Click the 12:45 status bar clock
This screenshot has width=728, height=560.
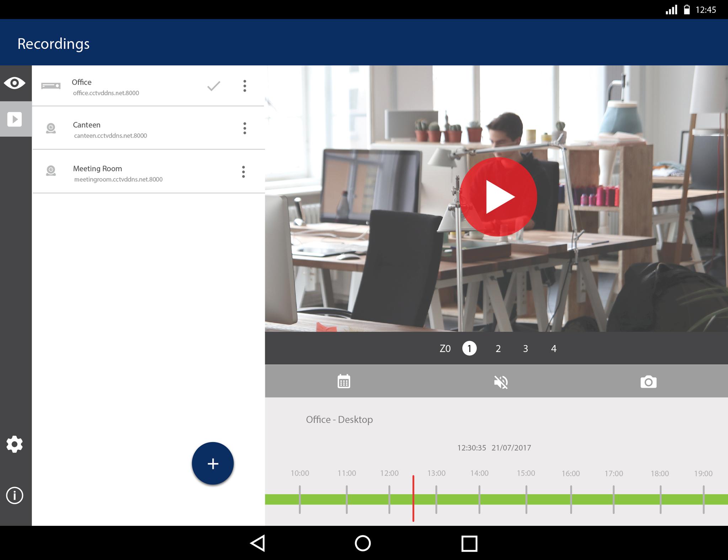(706, 10)
